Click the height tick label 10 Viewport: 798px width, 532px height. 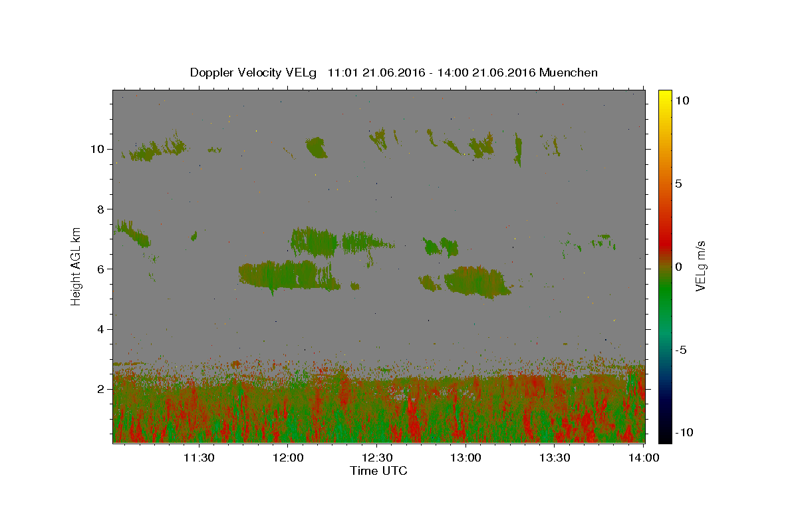[97, 149]
